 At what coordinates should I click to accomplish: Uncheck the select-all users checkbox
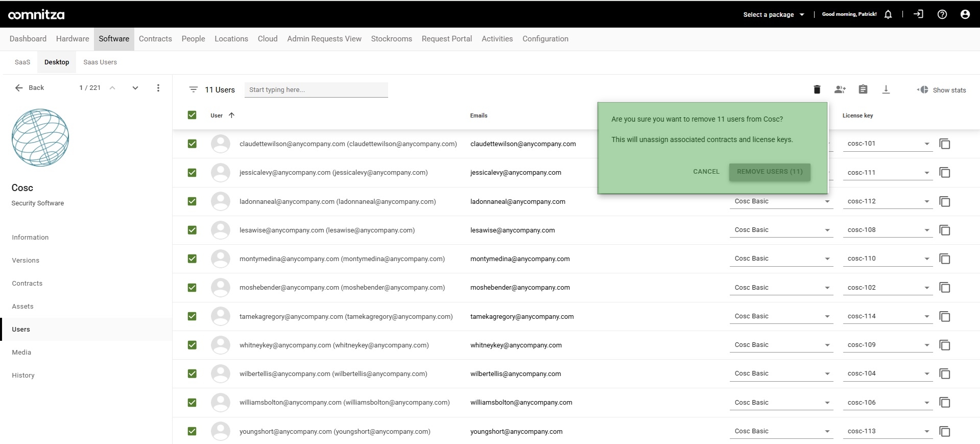coord(192,115)
